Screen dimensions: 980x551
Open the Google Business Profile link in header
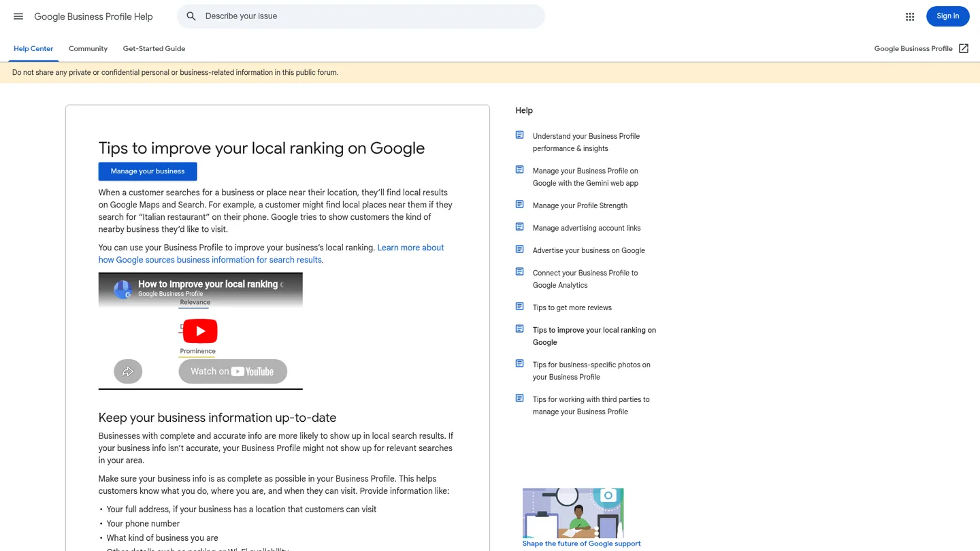tap(913, 49)
